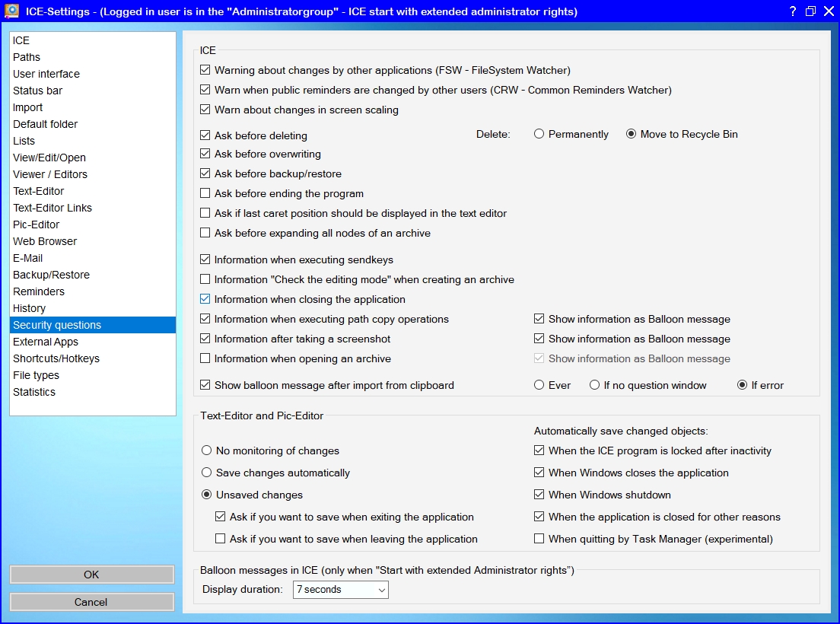Uncheck 'Warn about changes in screen scaling'
Screen dimensions: 840x624
point(205,110)
